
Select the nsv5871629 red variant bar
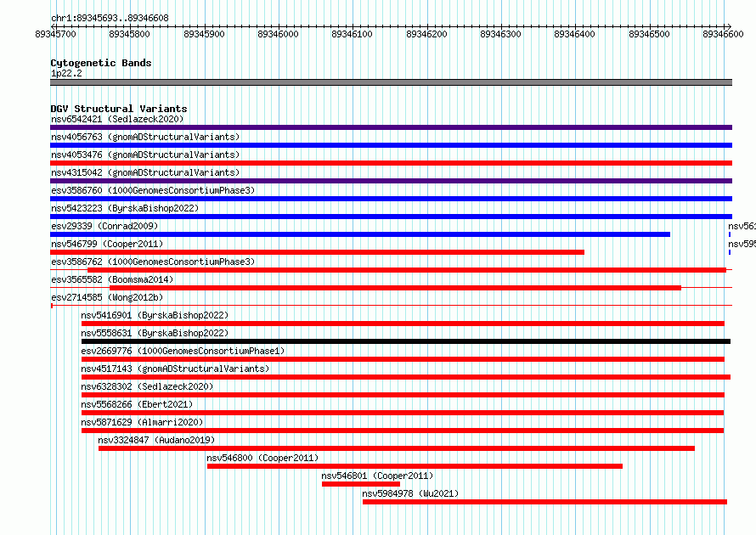pos(403,431)
